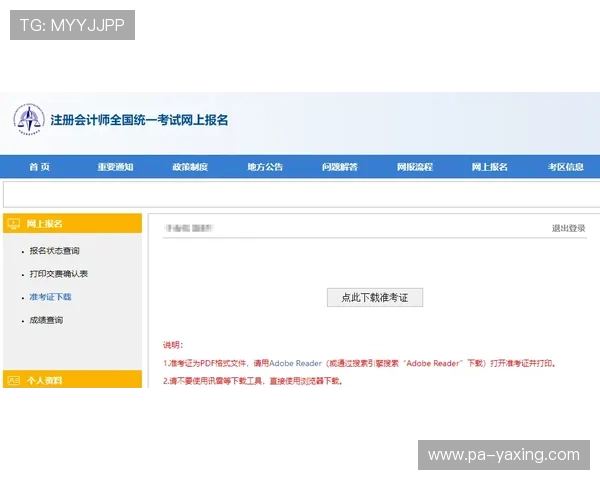Click the blurred user name text

tap(188, 228)
